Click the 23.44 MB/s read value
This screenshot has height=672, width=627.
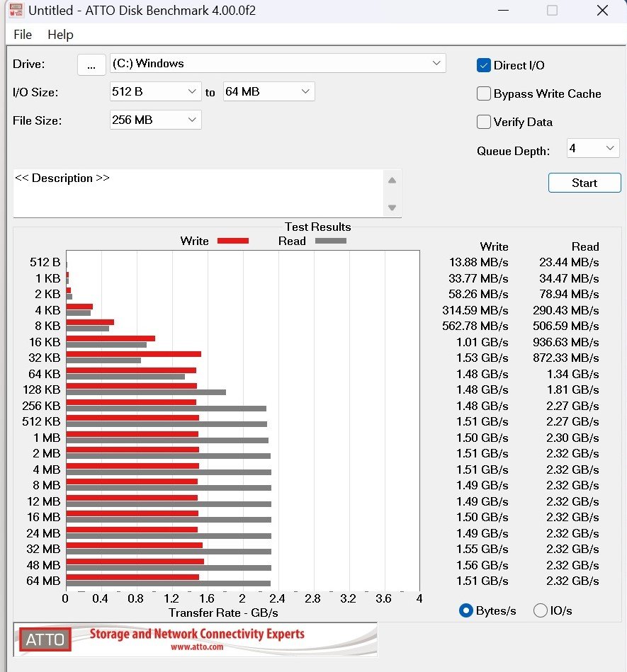point(569,262)
